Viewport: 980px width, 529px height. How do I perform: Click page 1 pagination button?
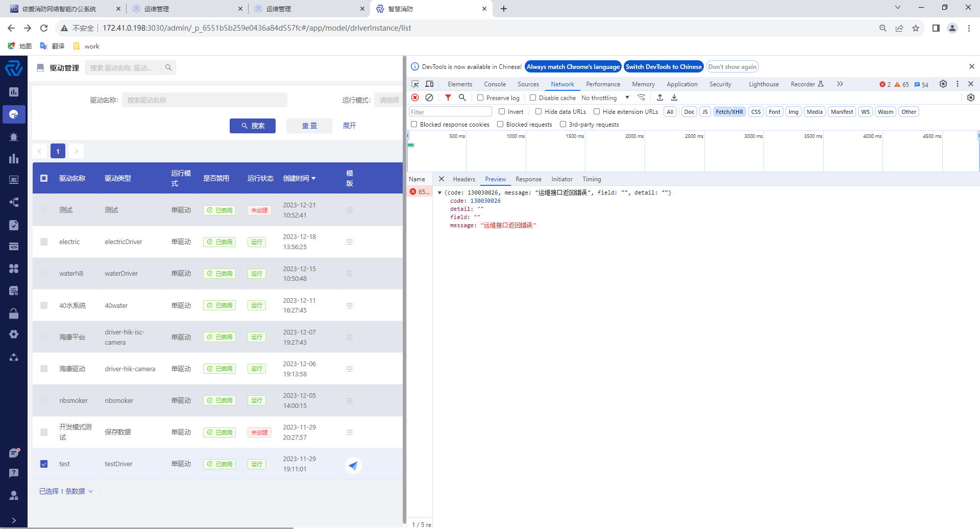click(58, 151)
